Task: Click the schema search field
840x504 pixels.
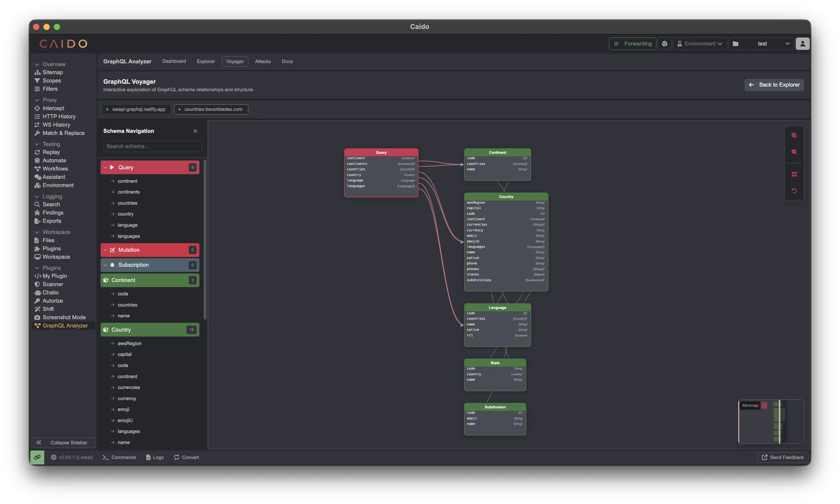Action: [x=152, y=146]
